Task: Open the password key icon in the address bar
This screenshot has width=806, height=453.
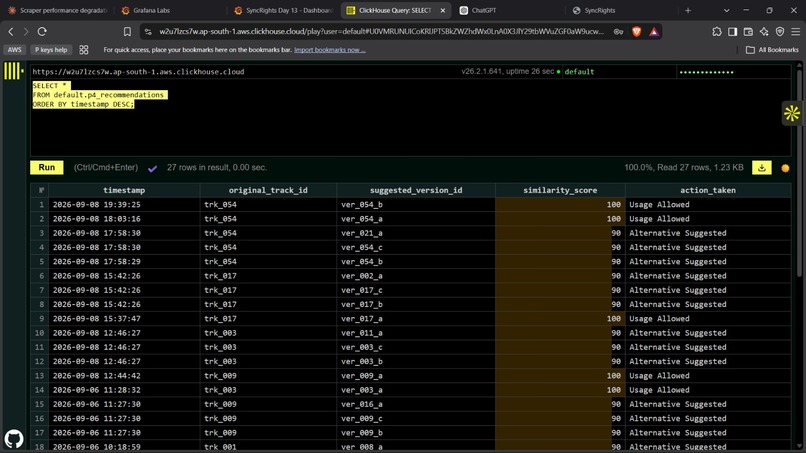Action: (618, 31)
